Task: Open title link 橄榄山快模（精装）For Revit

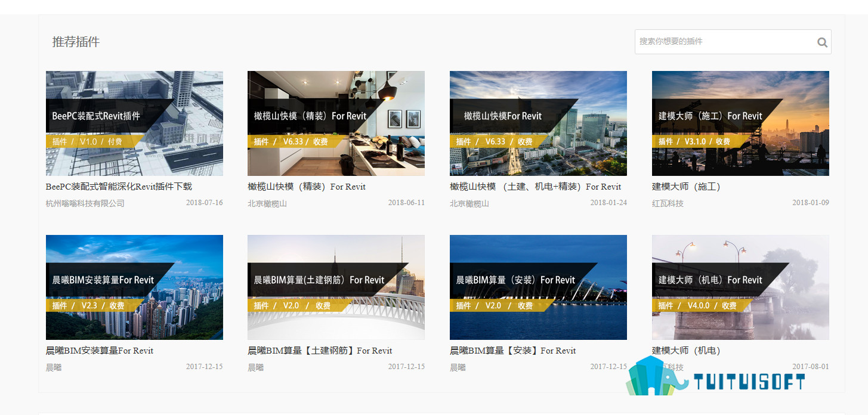Action: [x=307, y=187]
